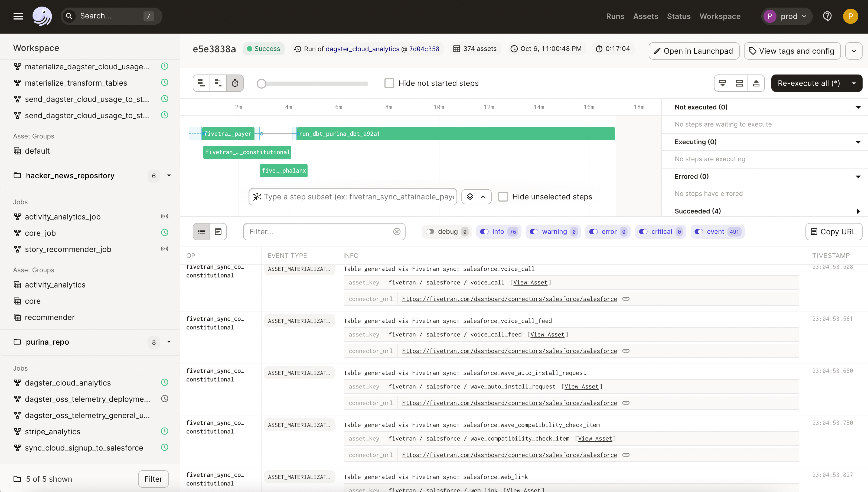The height and width of the screenshot is (492, 868).
Task: Select five..._phalanx step bar
Action: [x=283, y=170]
